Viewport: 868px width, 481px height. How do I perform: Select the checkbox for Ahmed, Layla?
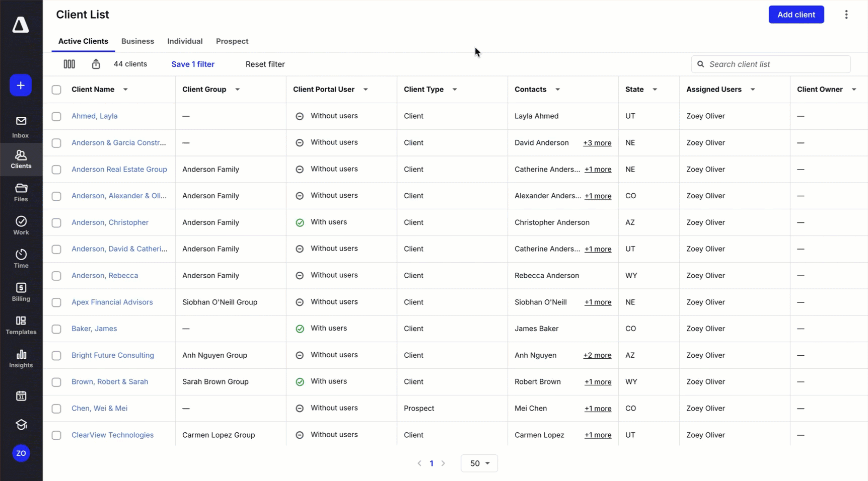pos(56,116)
